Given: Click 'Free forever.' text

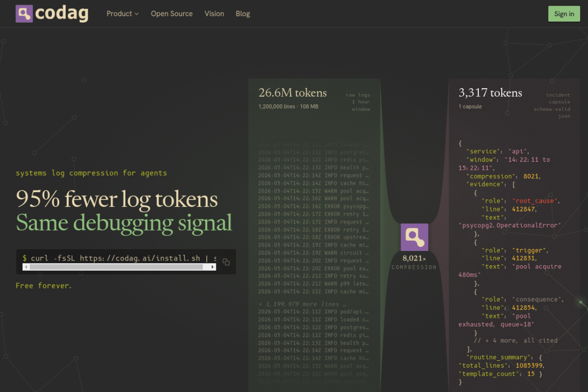Looking at the screenshot, I should pyautogui.click(x=44, y=286).
